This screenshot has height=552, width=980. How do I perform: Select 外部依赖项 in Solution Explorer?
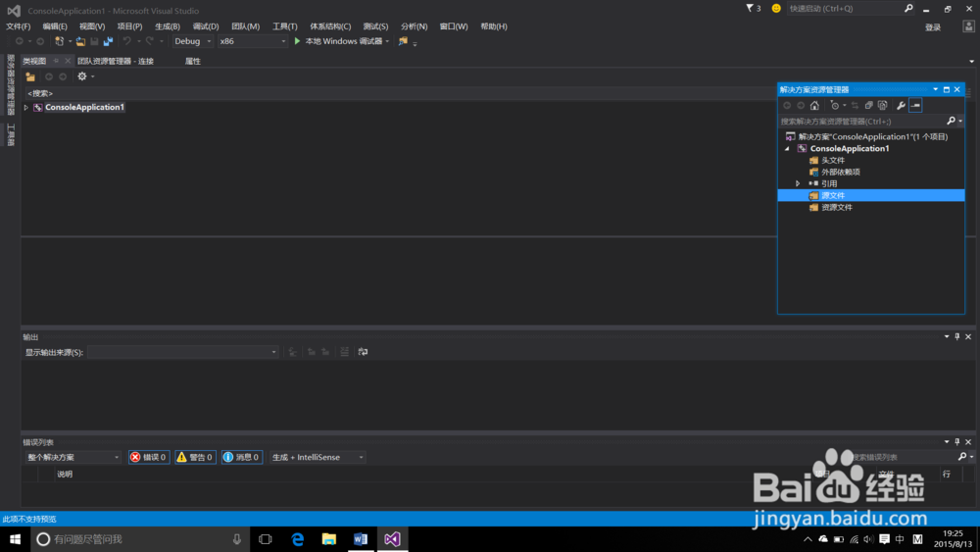(841, 172)
